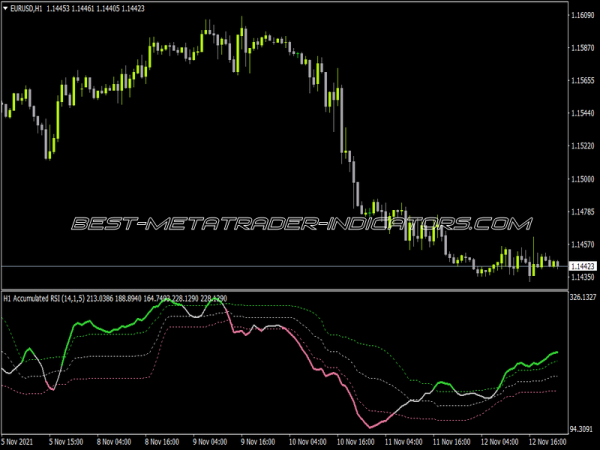
Task: Click time axis label 11 Nov 16:00
Action: tap(452, 442)
